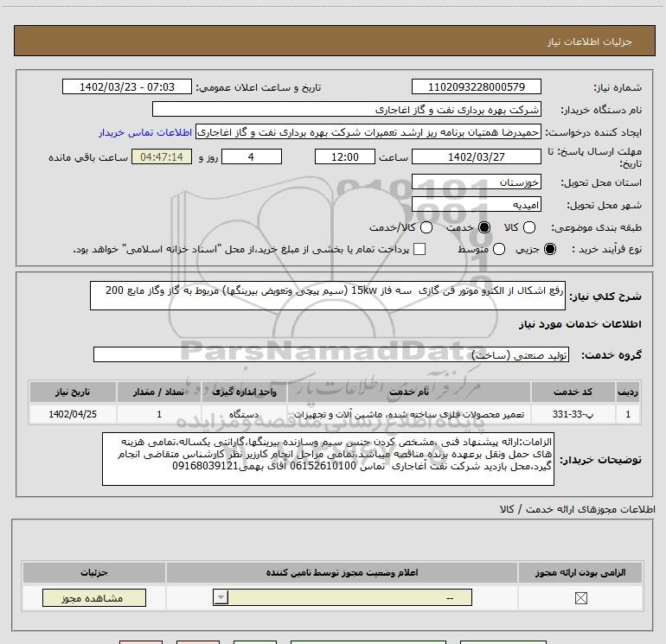Click the announcement date field 1402/03/23 - 07:03
Image resolution: width=666 pixels, height=644 pixels.
click(x=127, y=87)
